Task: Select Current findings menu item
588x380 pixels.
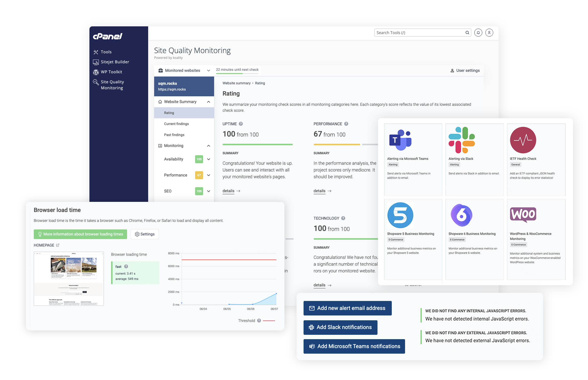Action: [176, 124]
